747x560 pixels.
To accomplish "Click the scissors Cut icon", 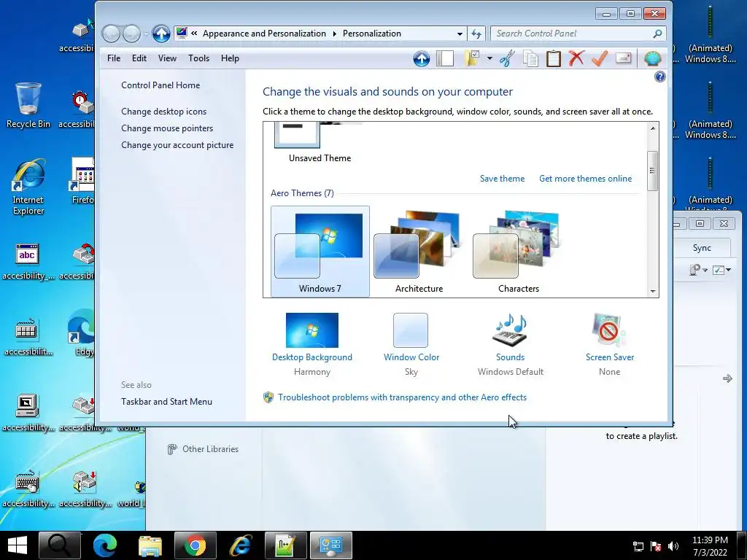I will 508,58.
